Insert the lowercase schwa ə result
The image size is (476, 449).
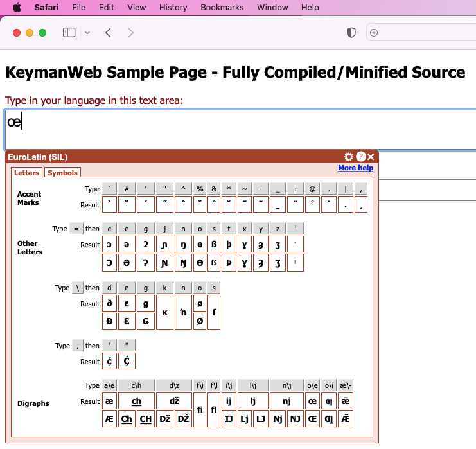tap(127, 244)
